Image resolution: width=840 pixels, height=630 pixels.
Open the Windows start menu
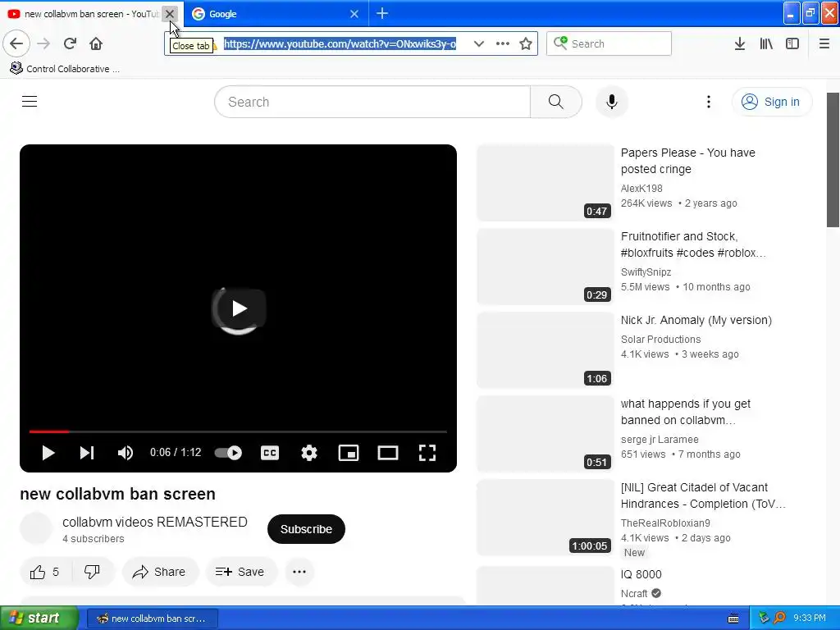(39, 618)
